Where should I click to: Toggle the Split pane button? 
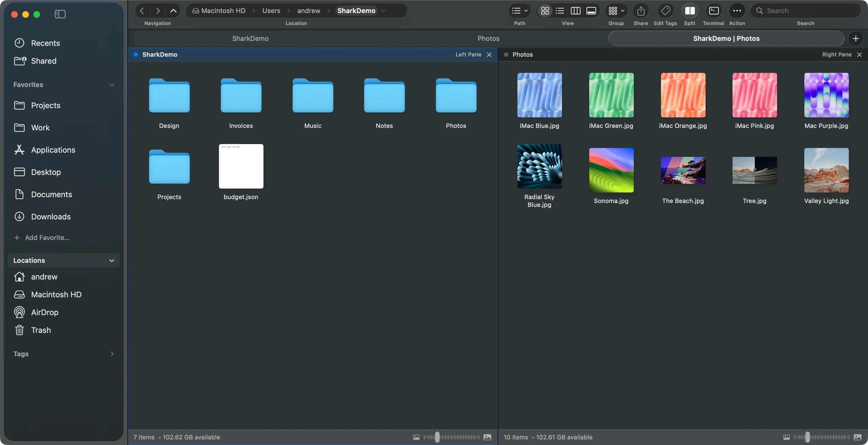click(x=689, y=11)
